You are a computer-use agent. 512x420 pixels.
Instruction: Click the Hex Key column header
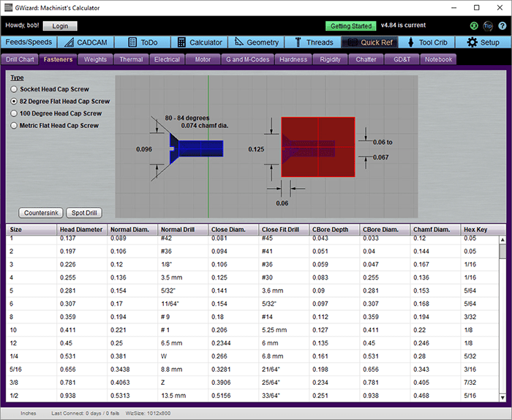pyautogui.click(x=483, y=230)
